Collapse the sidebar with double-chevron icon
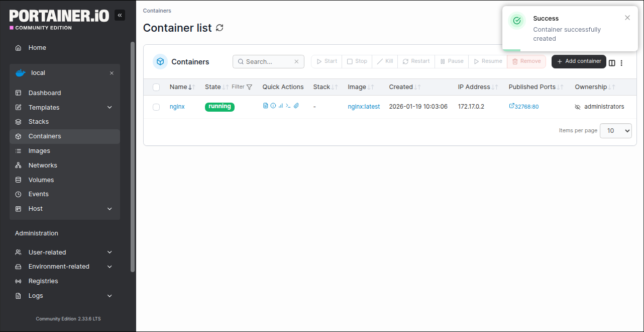This screenshot has width=644, height=332. 120,15
